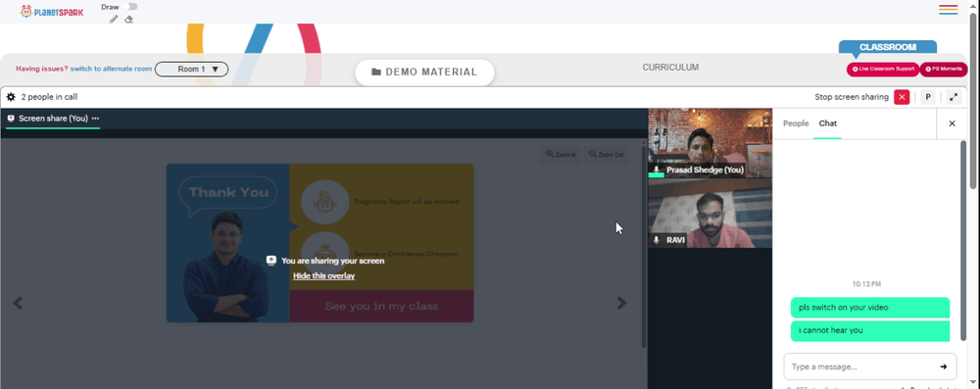The width and height of the screenshot is (980, 389).
Task: Toggle the Draw switch
Action: coord(130,7)
